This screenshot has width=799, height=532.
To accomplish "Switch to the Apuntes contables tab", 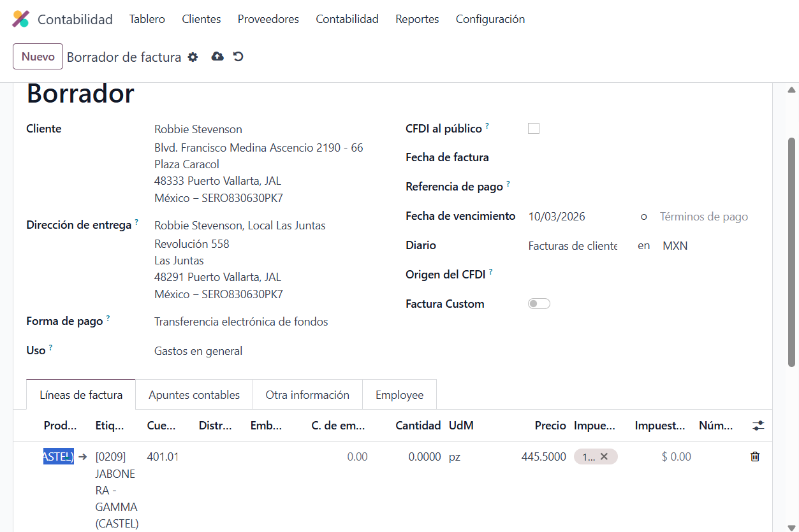I will (x=194, y=395).
